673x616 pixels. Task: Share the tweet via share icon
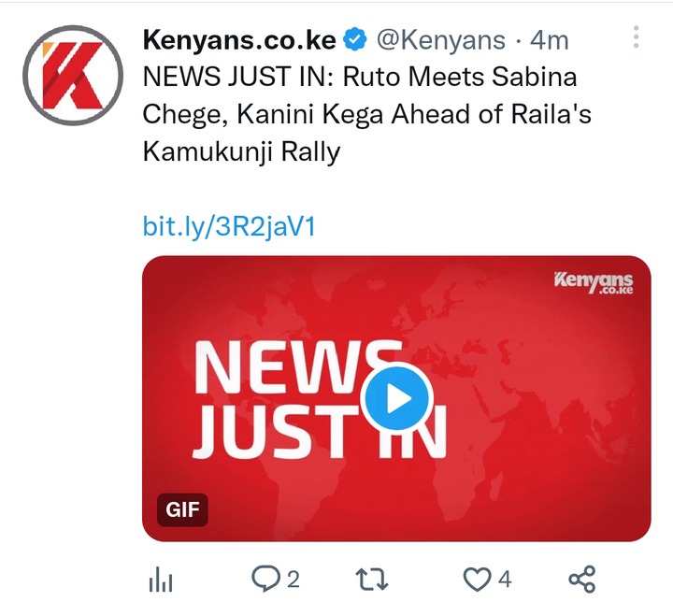[x=582, y=580]
